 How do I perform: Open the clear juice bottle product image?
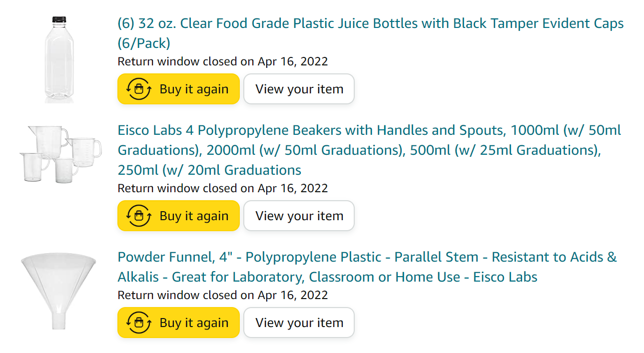tap(59, 59)
